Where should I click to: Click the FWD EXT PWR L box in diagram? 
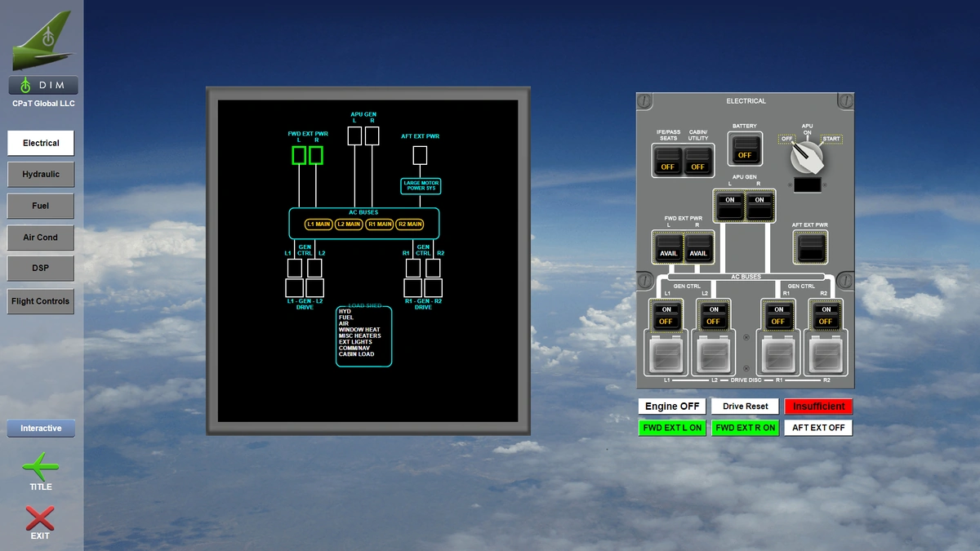(x=299, y=155)
